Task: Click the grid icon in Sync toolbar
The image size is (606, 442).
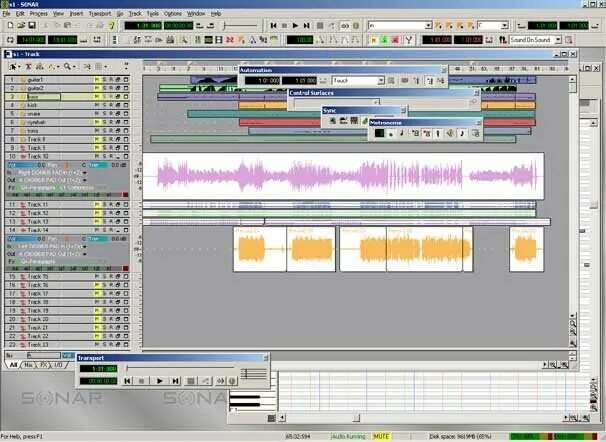Action: pos(354,121)
